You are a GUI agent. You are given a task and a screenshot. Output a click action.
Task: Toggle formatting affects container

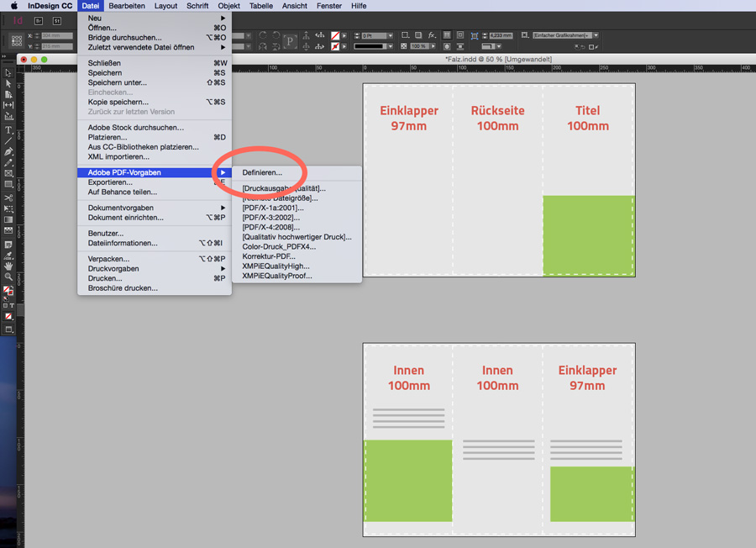pos(5,305)
